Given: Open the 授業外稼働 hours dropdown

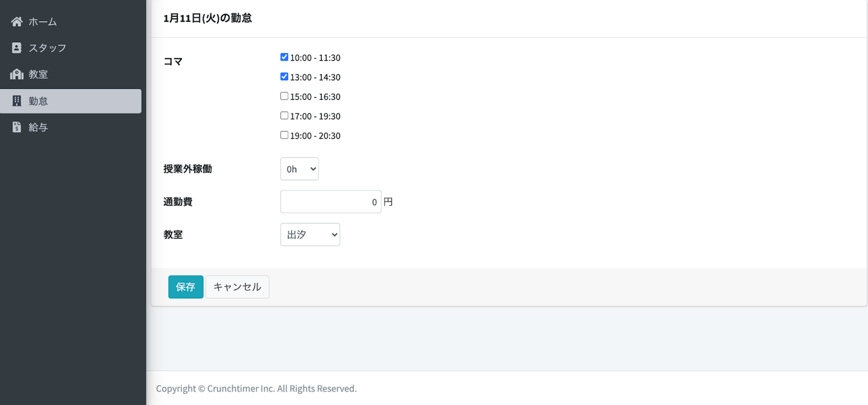Looking at the screenshot, I should click(299, 169).
